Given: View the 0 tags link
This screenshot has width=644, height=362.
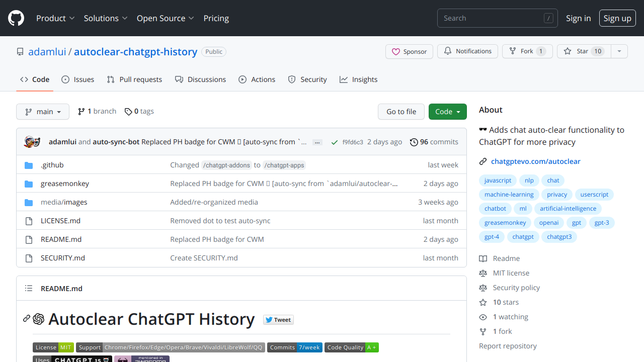Looking at the screenshot, I should pos(139,111).
